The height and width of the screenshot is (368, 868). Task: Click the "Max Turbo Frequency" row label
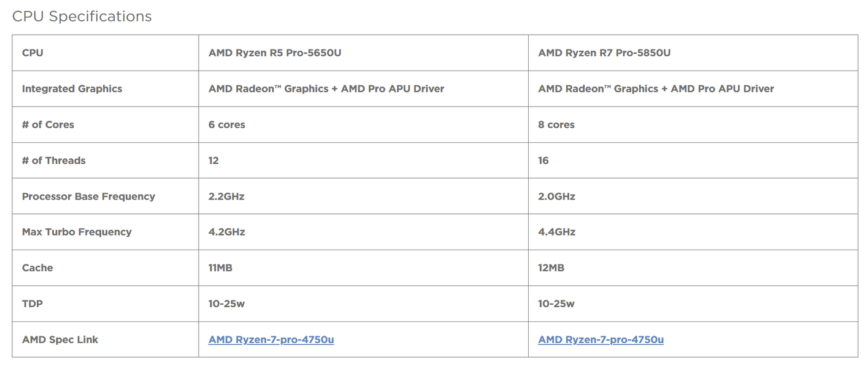pyautogui.click(x=77, y=232)
